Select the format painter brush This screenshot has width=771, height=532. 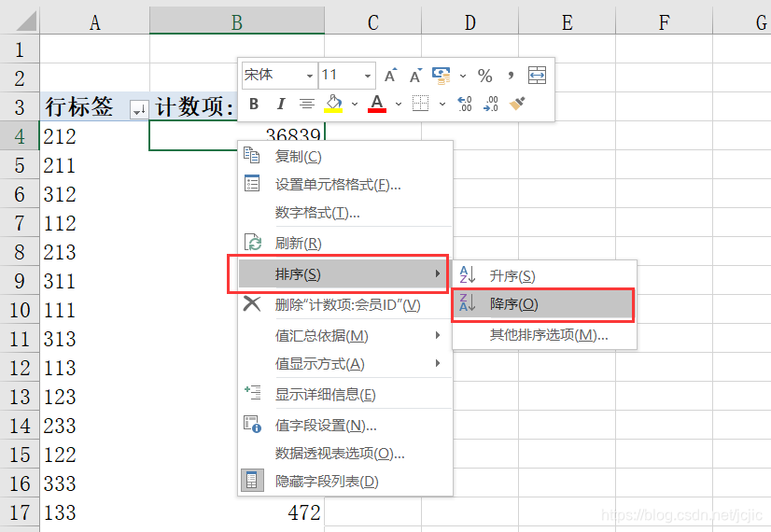pyautogui.click(x=517, y=104)
